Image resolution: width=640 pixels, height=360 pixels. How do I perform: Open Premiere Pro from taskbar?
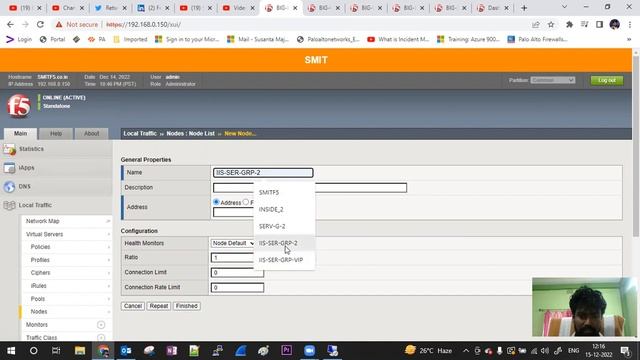287,351
